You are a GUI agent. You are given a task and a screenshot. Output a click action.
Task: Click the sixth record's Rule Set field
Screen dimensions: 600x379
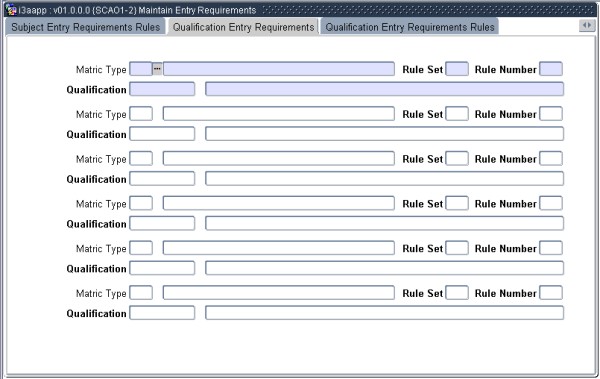point(457,293)
